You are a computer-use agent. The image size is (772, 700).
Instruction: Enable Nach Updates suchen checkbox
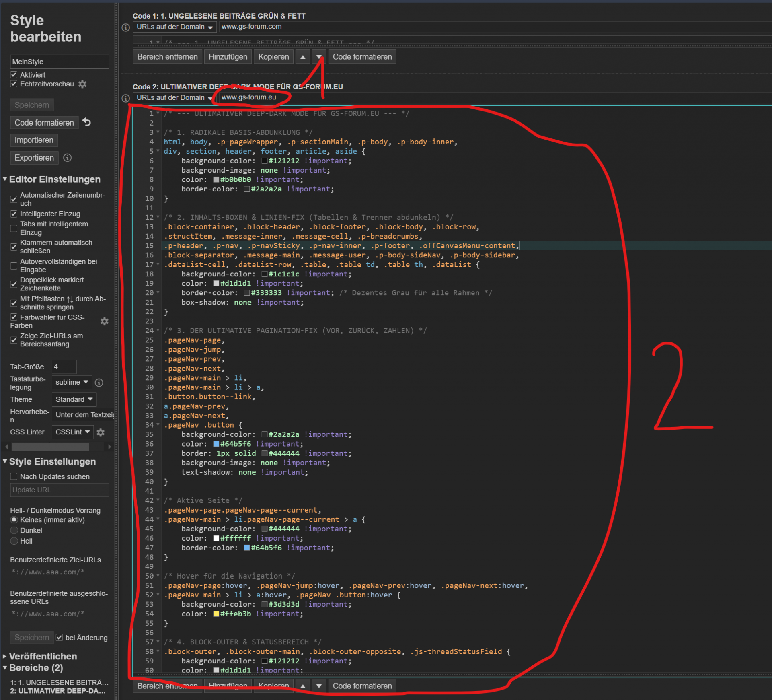(x=14, y=476)
